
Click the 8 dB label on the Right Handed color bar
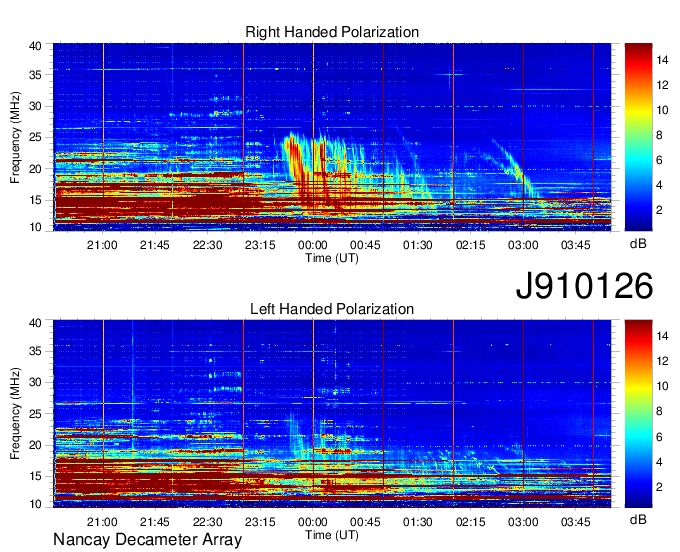click(659, 135)
